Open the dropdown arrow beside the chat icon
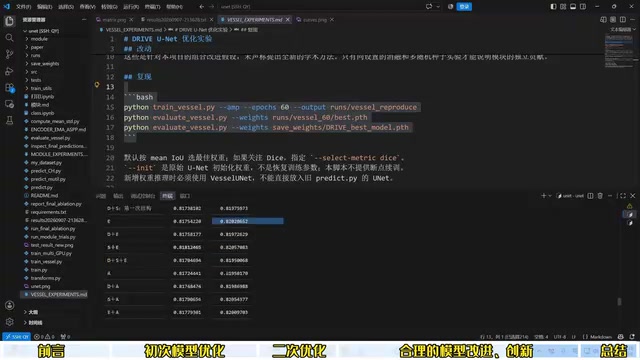Screen dimensions: 640x360 pos(438,7)
